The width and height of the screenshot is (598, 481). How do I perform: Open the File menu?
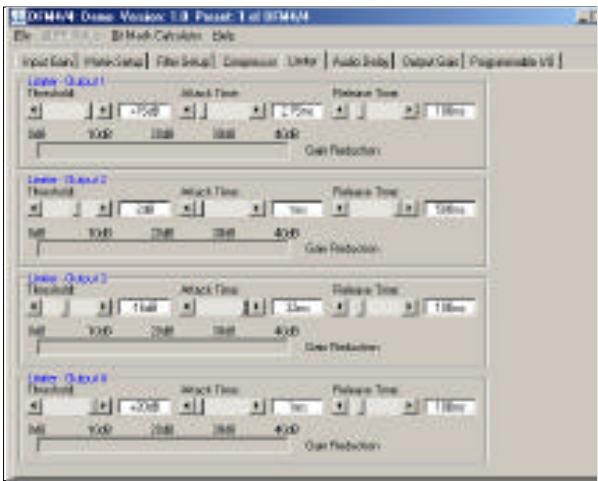point(22,36)
